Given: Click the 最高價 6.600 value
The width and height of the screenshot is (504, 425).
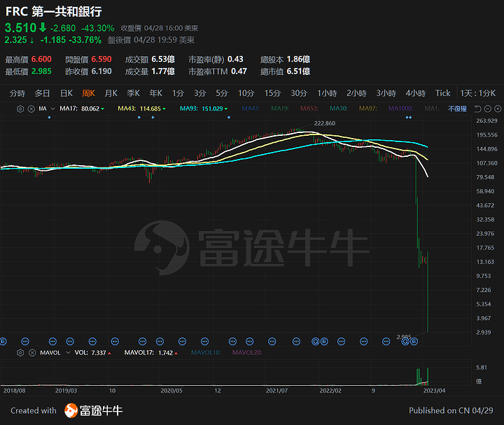Looking at the screenshot, I should pos(41,59).
